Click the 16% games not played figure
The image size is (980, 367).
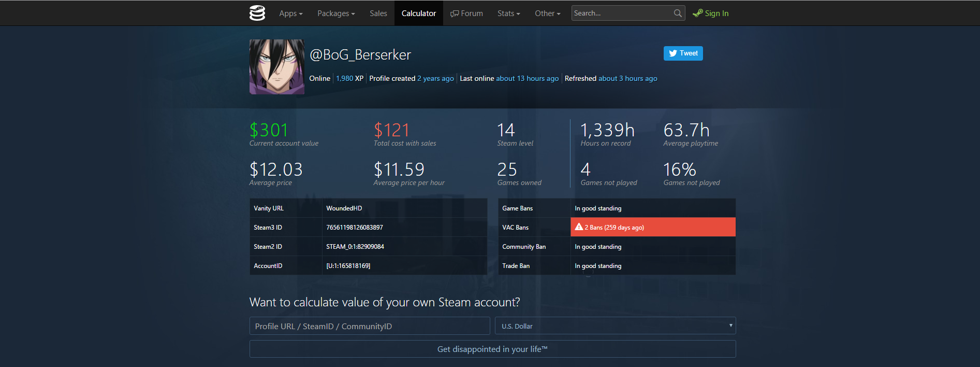click(680, 169)
